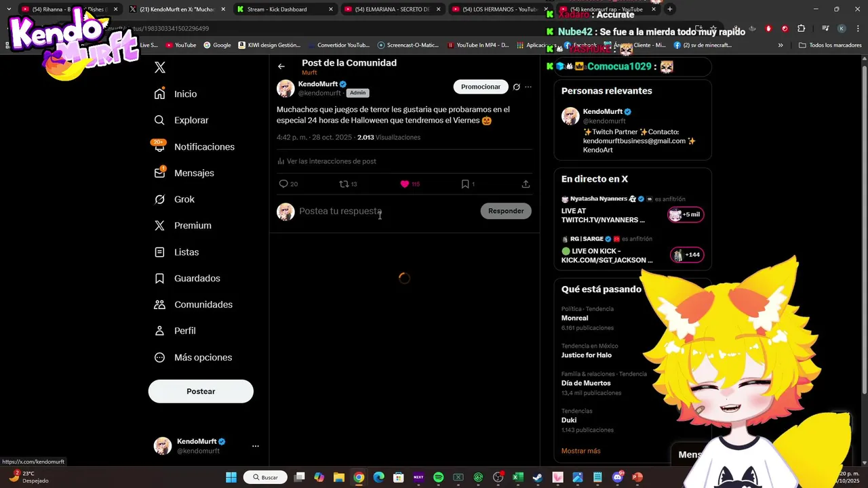The image size is (868, 488).
Task: Click the Comunidades people icon
Action: click(159, 304)
